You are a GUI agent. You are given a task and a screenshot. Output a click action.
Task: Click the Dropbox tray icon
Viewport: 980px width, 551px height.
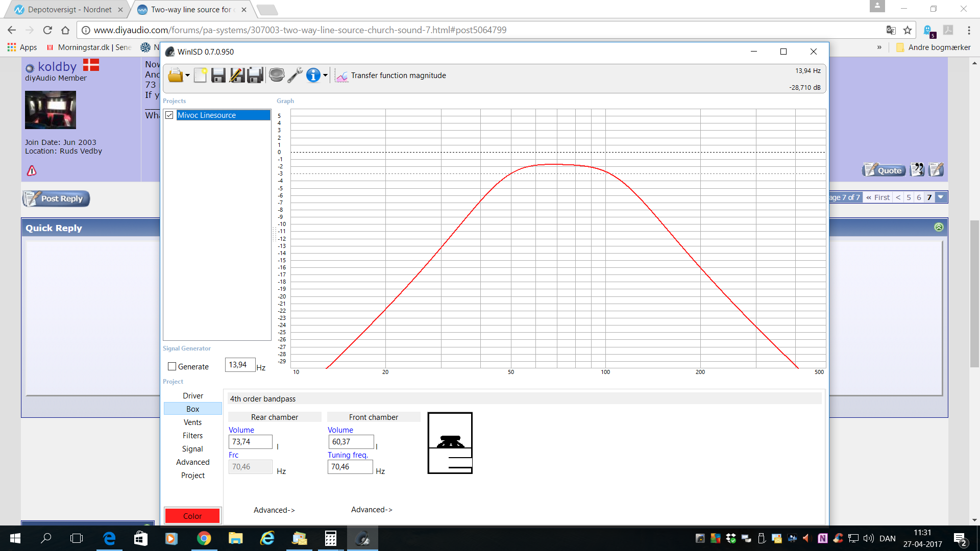click(731, 538)
